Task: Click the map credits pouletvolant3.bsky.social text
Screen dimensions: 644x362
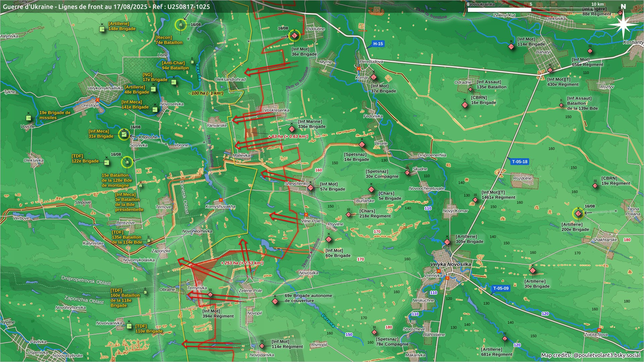Action: click(591, 355)
